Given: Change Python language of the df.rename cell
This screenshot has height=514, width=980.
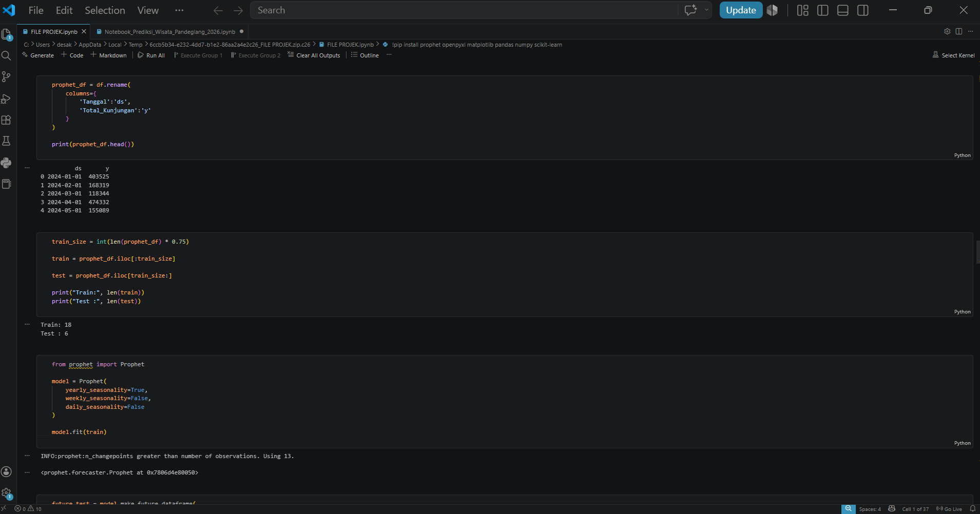Looking at the screenshot, I should (962, 155).
